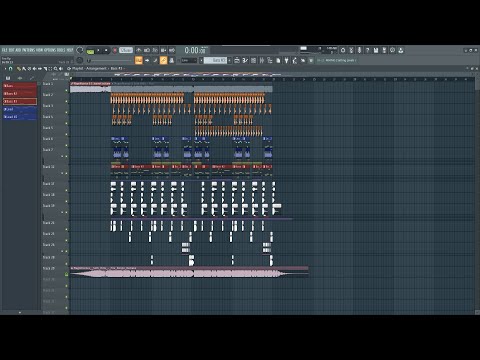Open the ADD menu
Image resolution: width=480 pixels, height=360 pixels.
(x=18, y=50)
